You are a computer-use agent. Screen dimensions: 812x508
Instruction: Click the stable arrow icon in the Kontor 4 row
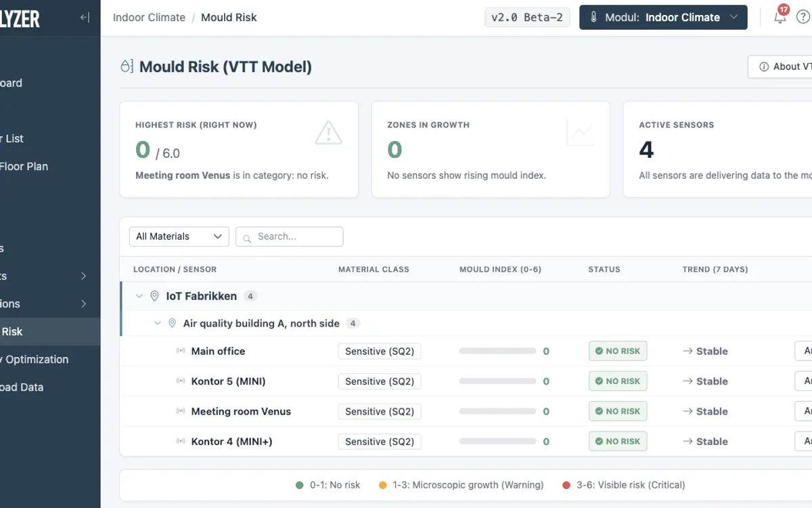[x=687, y=442]
